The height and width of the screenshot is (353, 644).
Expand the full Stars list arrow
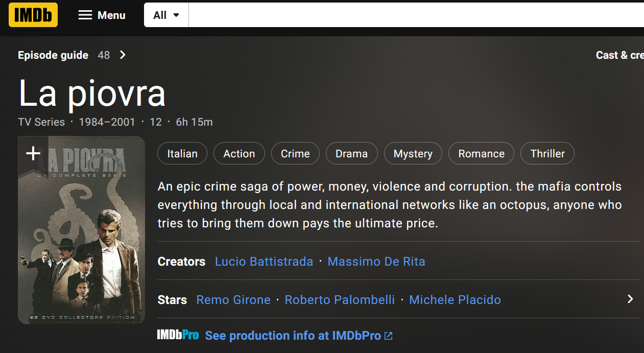[x=630, y=299]
